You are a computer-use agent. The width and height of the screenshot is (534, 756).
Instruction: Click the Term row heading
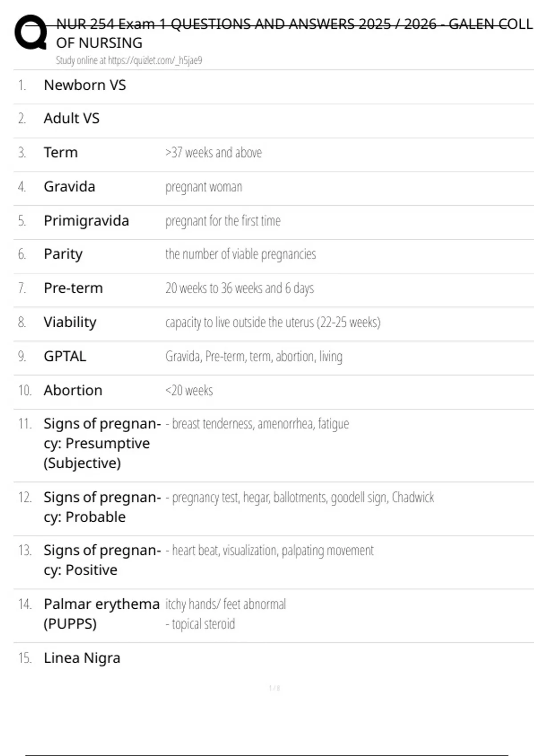point(61,153)
